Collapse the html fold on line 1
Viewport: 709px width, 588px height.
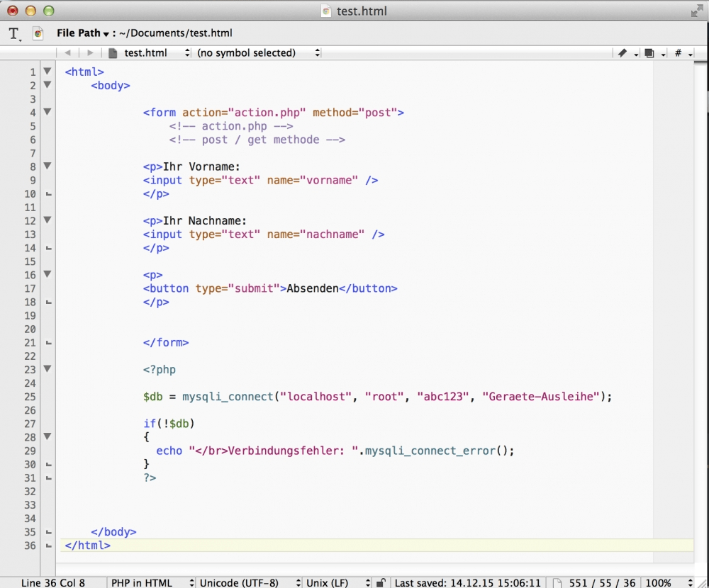[x=48, y=71]
